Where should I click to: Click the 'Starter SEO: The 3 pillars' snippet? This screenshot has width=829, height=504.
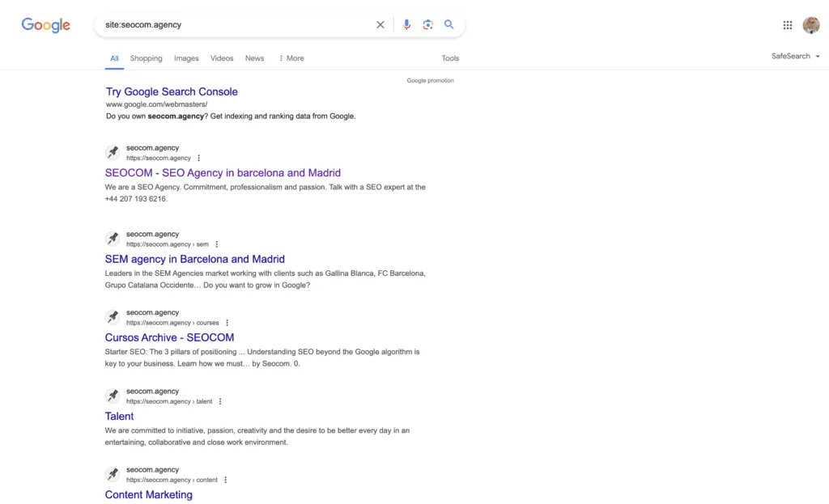click(x=262, y=358)
